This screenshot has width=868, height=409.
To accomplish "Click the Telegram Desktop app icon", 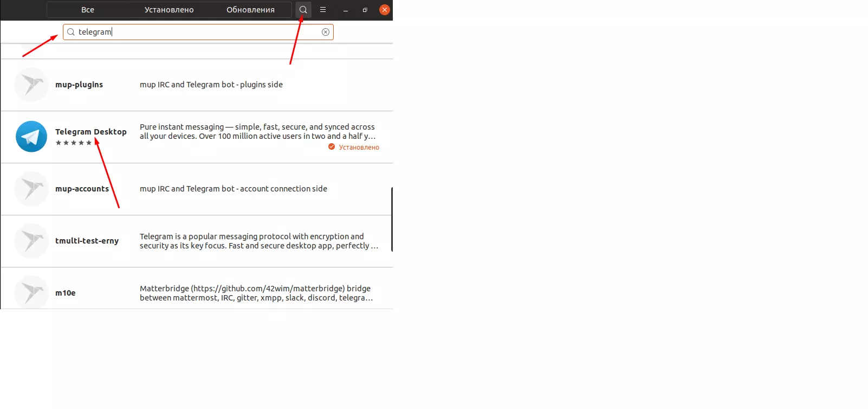I will tap(31, 137).
